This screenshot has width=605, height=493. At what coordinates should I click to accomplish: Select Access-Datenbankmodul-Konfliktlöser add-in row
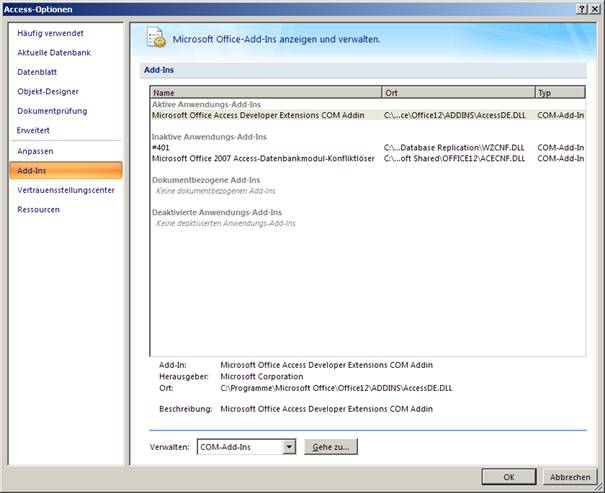pos(368,158)
